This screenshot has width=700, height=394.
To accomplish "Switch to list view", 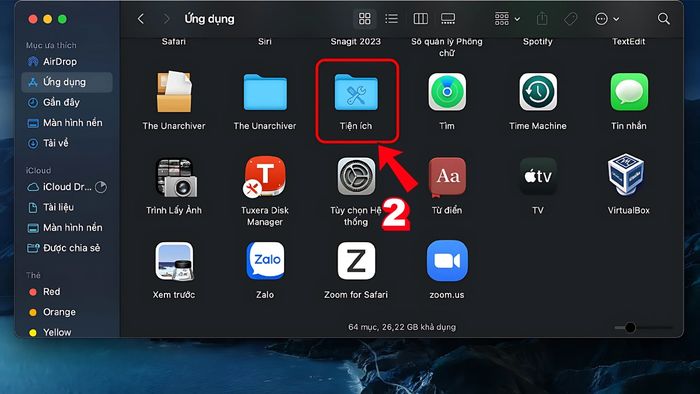I will click(392, 19).
